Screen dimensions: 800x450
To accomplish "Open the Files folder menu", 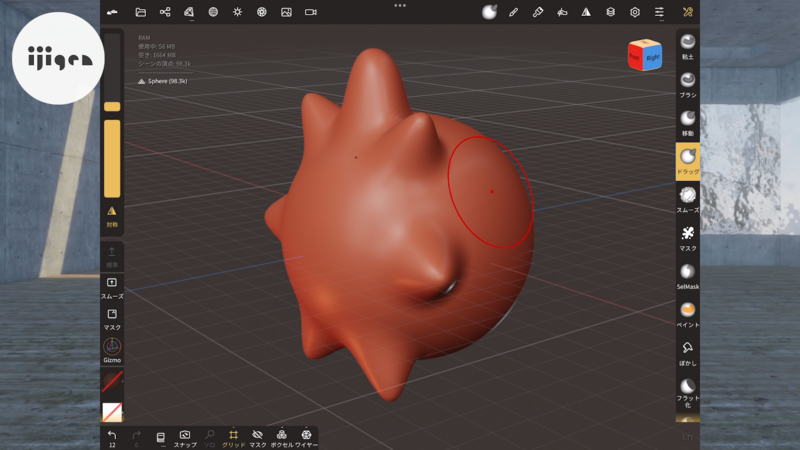I will click(x=140, y=12).
